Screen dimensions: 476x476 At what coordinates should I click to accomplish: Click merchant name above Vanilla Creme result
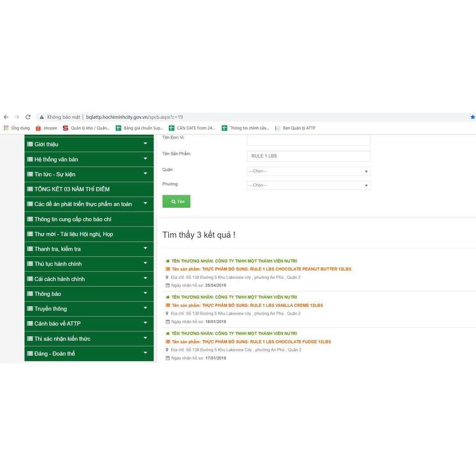234,297
